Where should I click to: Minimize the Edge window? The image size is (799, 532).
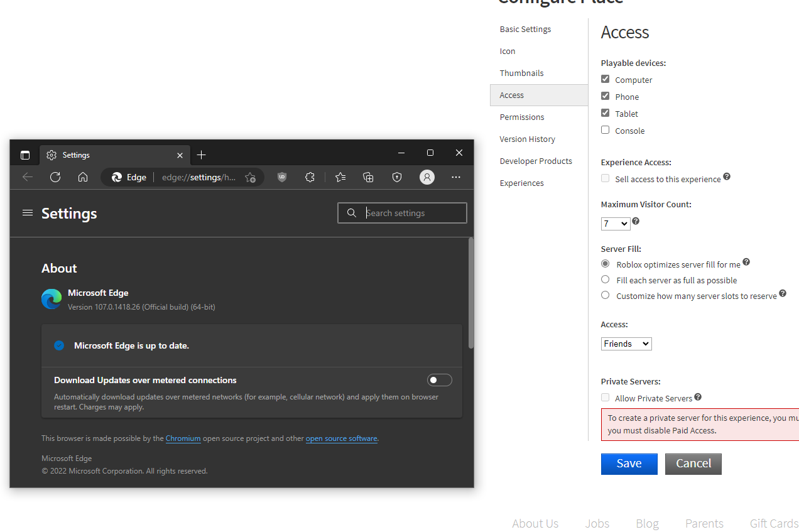tap(401, 153)
